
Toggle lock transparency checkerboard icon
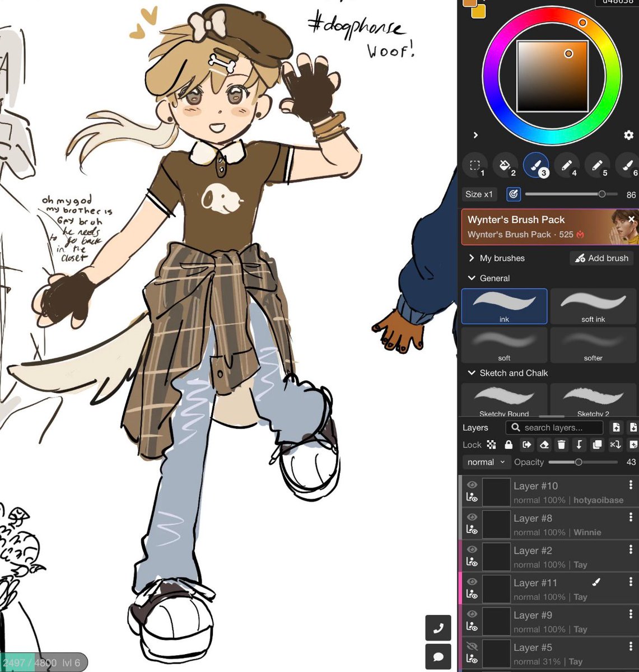[x=491, y=445]
